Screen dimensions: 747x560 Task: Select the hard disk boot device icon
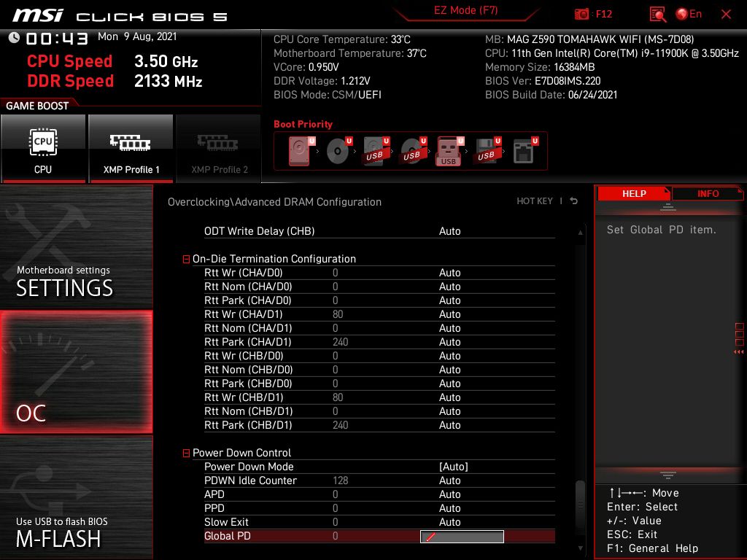point(301,151)
